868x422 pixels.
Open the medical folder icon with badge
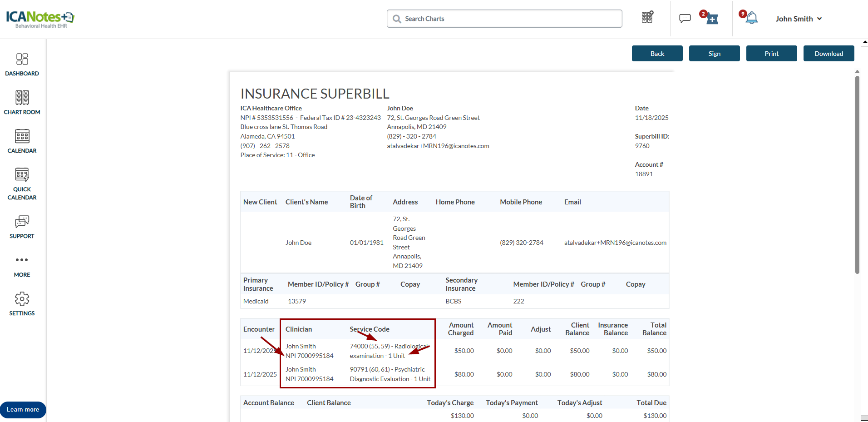712,19
